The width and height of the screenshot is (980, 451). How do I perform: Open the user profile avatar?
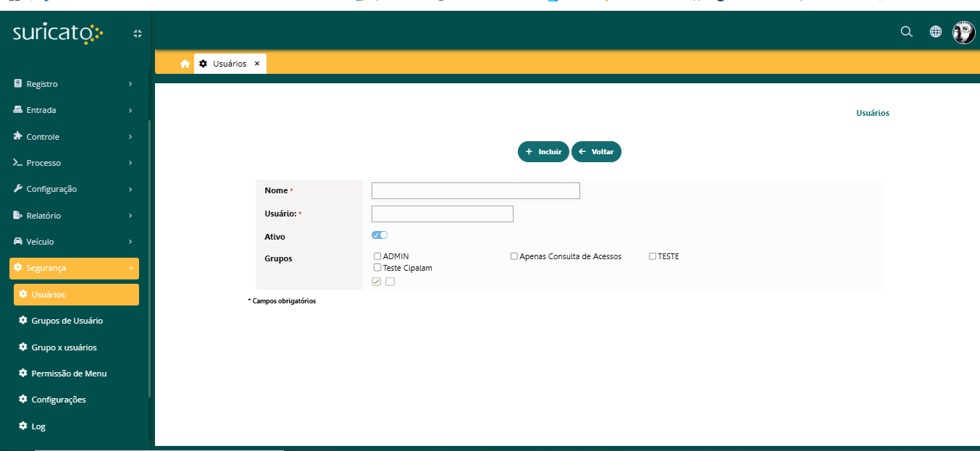point(963,32)
